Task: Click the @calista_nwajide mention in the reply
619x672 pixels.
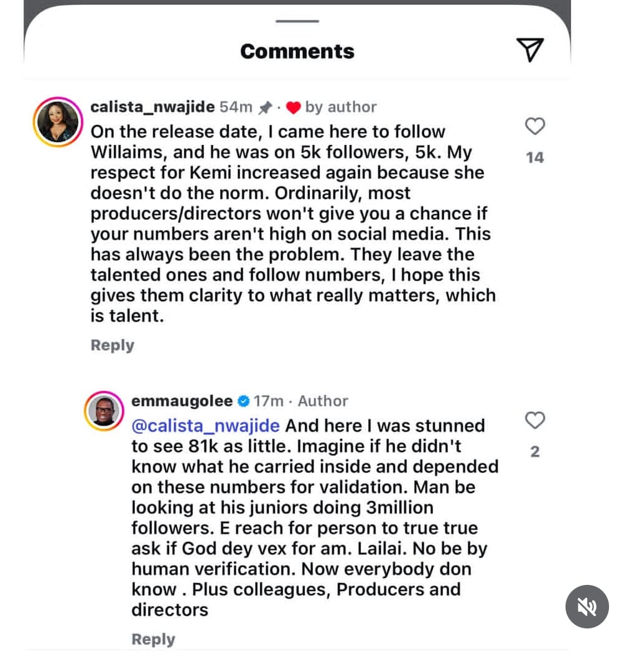Action: (205, 426)
